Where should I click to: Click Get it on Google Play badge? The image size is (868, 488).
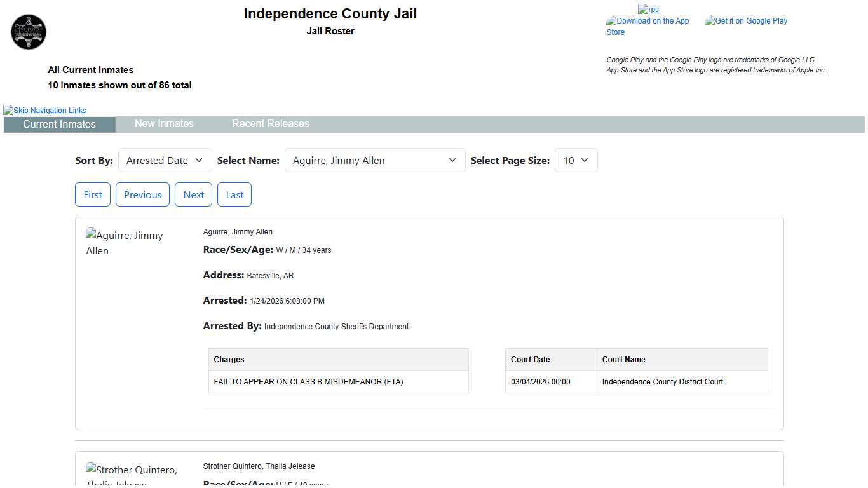click(x=746, y=21)
